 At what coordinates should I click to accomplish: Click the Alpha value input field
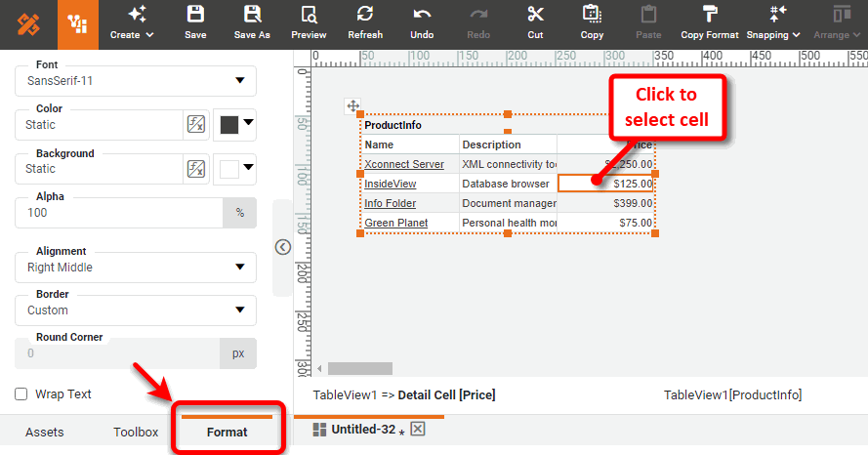click(x=118, y=212)
